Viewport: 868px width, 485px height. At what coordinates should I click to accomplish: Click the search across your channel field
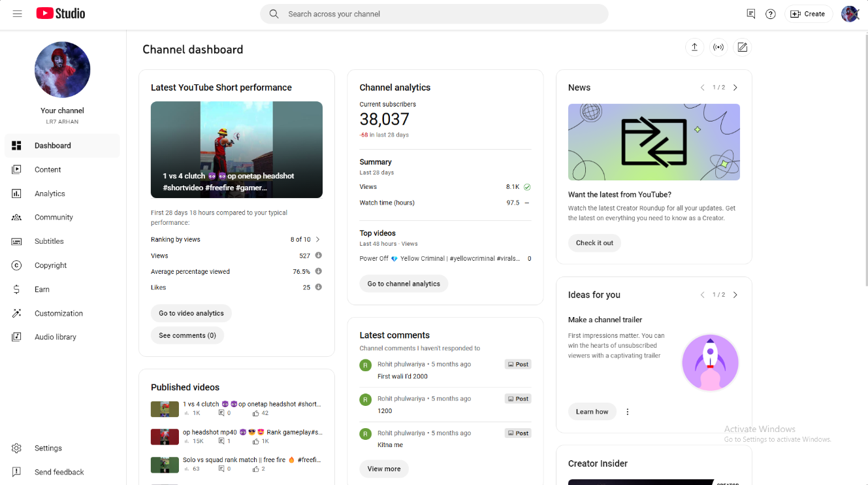tap(434, 14)
